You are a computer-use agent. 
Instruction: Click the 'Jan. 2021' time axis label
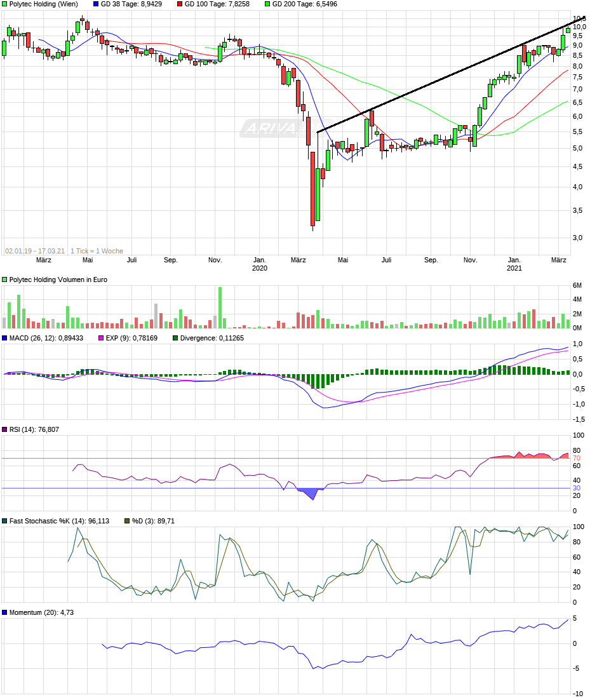[x=514, y=264]
